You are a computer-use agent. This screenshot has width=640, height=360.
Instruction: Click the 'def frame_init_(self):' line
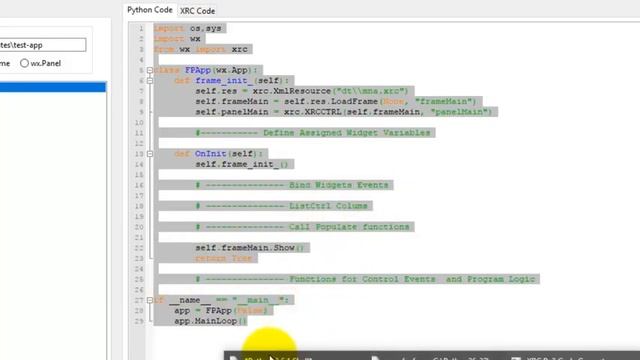[232, 81]
